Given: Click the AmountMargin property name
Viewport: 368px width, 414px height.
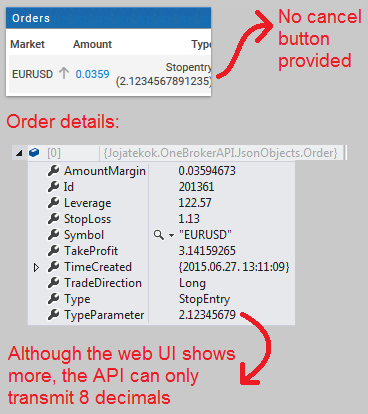Looking at the screenshot, I should tap(105, 171).
